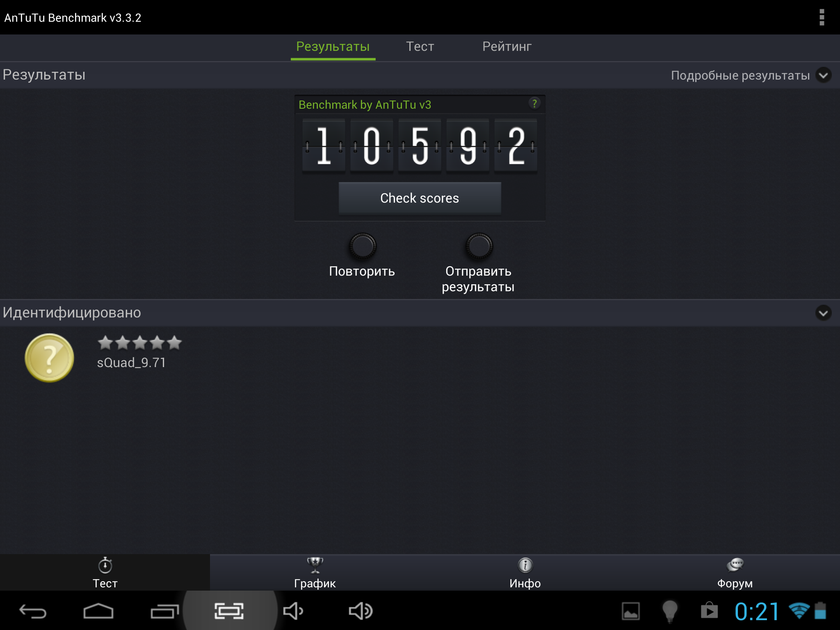Tap the Android back arrow button
The image size is (840, 630).
coord(33,612)
